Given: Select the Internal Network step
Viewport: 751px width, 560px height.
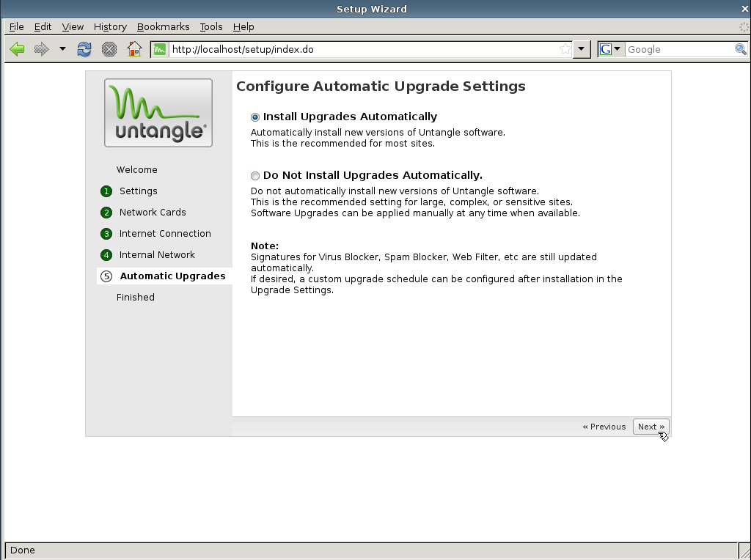Looking at the screenshot, I should tap(157, 254).
